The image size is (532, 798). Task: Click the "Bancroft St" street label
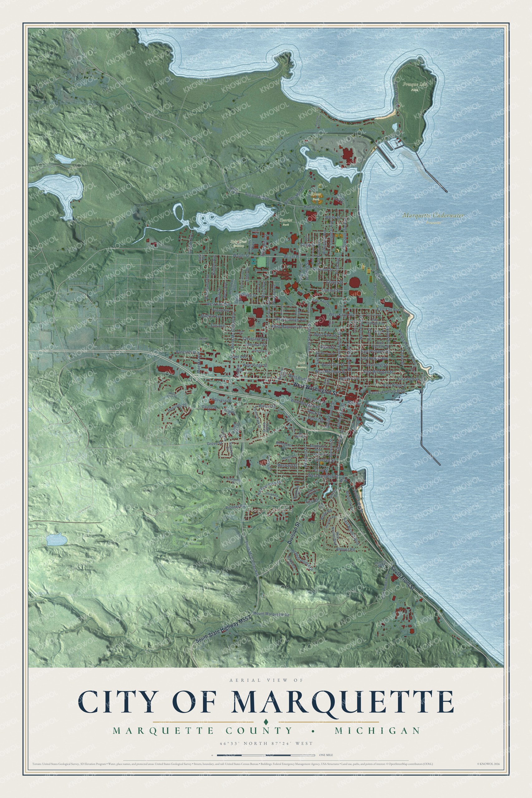(186, 352)
